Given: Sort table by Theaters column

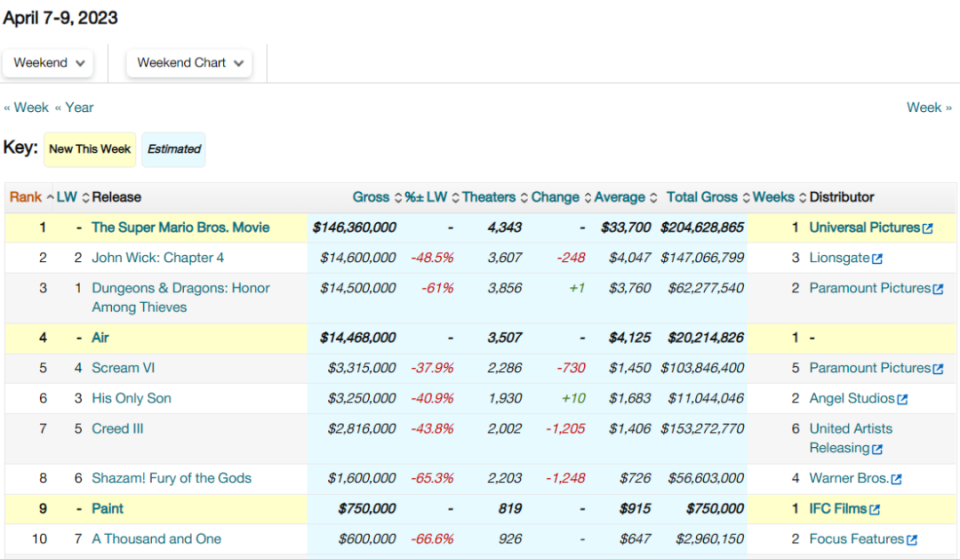Looking at the screenshot, I should [x=489, y=197].
